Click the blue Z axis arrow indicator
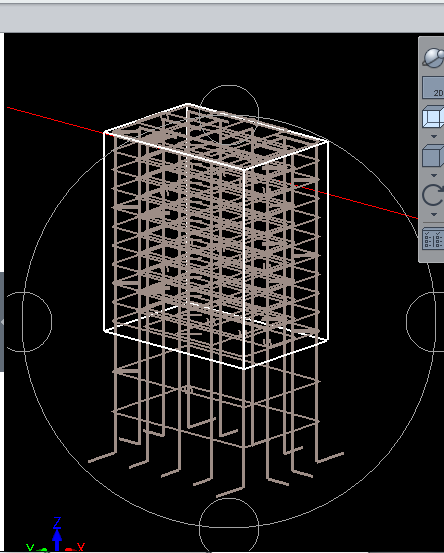The height and width of the screenshot is (553, 444). pyautogui.click(x=57, y=540)
